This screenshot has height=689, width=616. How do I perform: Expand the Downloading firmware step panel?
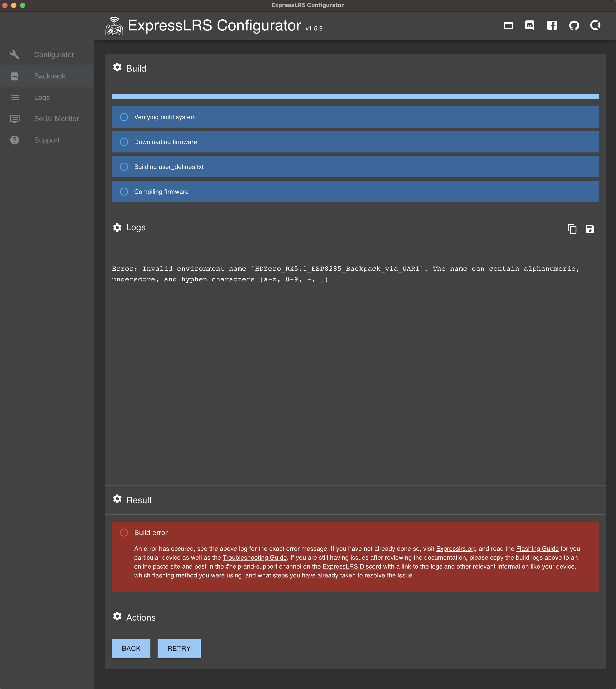click(x=355, y=142)
